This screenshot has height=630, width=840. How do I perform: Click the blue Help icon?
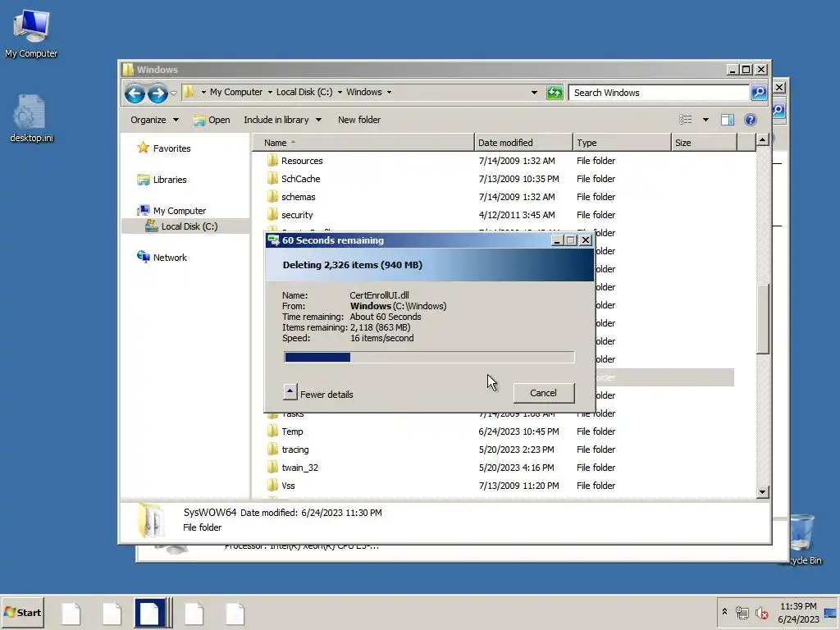tap(750, 120)
